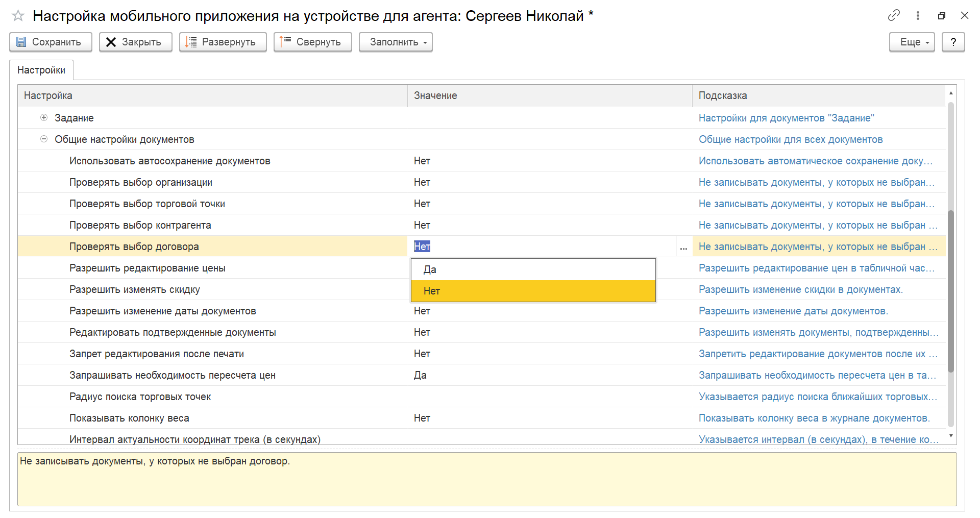Collapse all rows with Свернуть

(x=312, y=42)
